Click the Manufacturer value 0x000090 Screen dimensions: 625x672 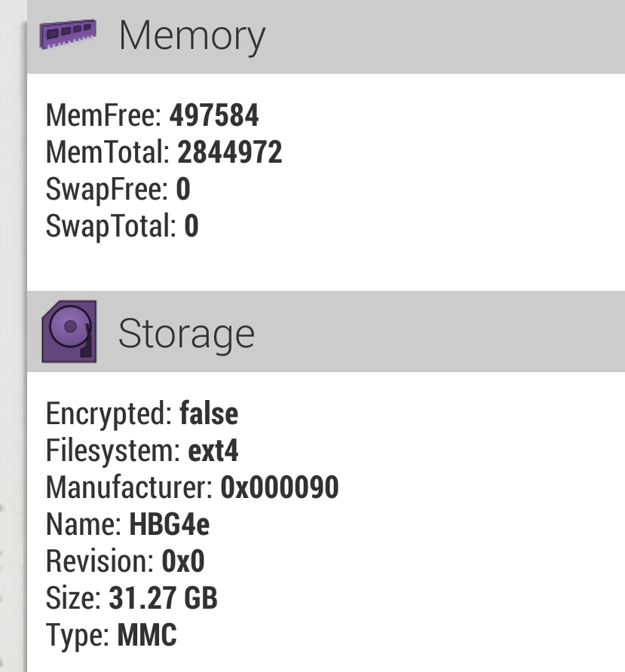(x=280, y=487)
